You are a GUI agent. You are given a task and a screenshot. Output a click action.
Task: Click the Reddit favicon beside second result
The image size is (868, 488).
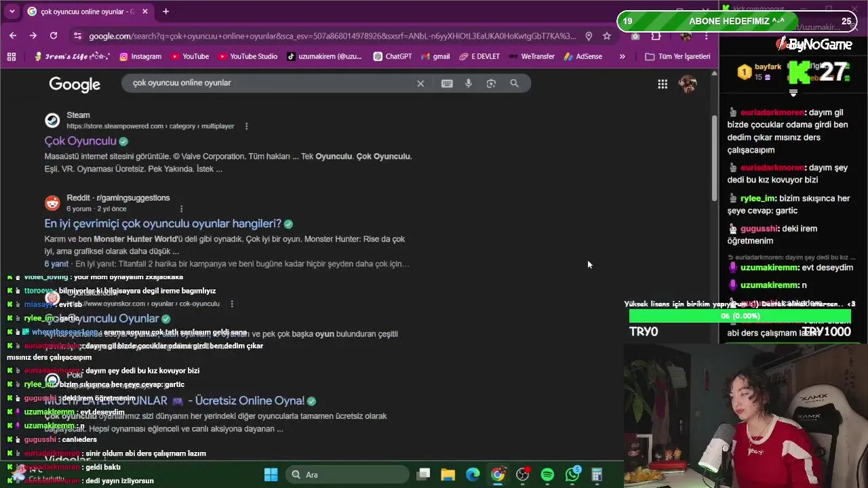52,203
